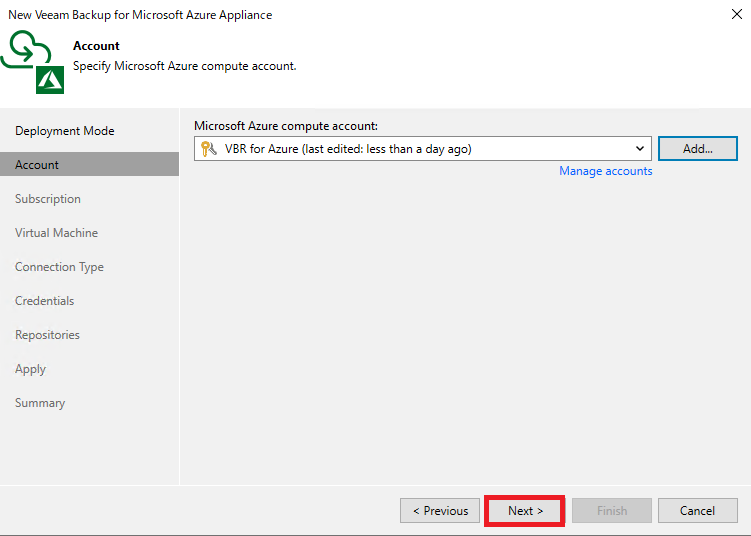Select the Repositories wizard step
Viewport: 751px width, 536px height.
pos(47,335)
